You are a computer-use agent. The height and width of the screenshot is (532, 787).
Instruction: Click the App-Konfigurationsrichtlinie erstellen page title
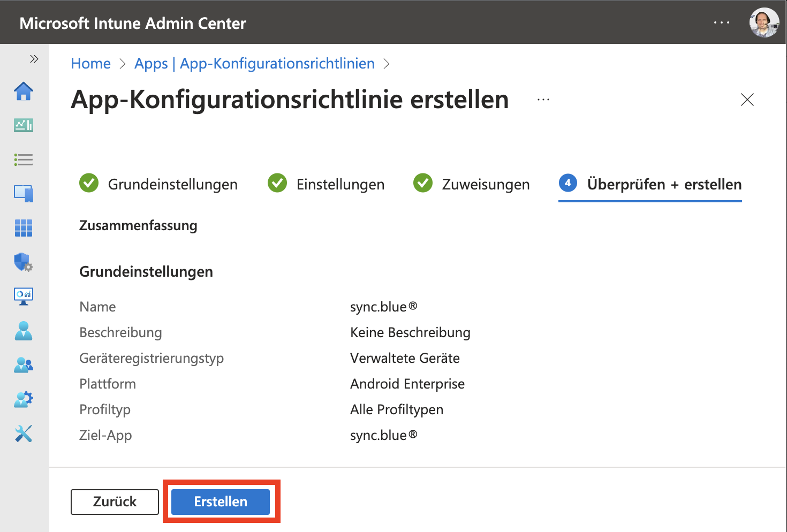(x=290, y=100)
